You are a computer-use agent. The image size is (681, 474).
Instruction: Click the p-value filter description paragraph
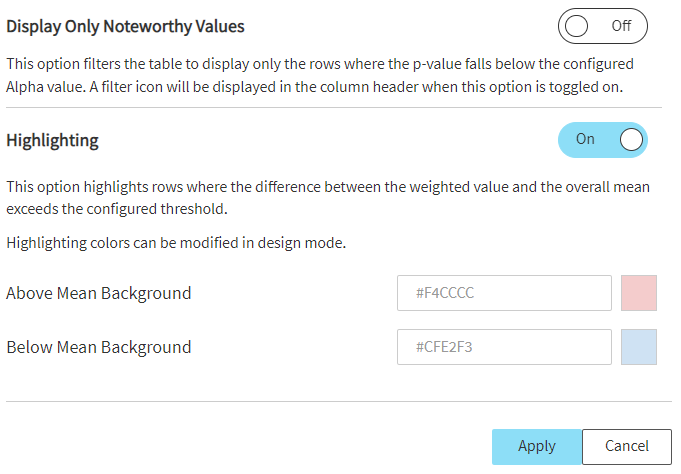click(x=320, y=75)
